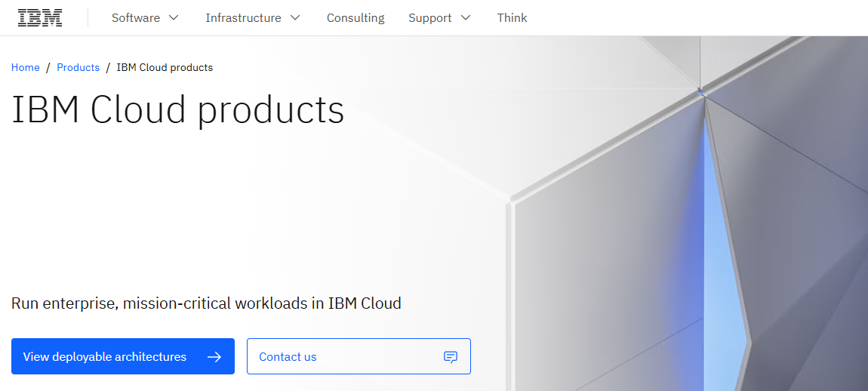Go to the Consulting page
Screen dimensions: 868x391
(356, 17)
